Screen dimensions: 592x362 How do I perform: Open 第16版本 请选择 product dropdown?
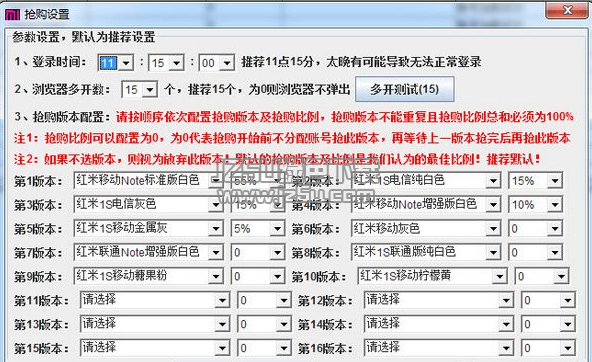[439, 348]
